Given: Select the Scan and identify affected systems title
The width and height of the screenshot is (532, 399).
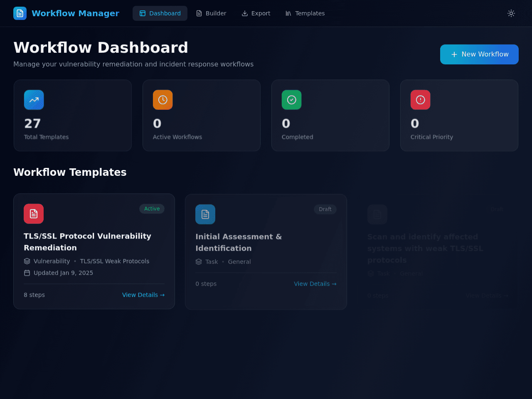Looking at the screenshot, I should 426,249.
